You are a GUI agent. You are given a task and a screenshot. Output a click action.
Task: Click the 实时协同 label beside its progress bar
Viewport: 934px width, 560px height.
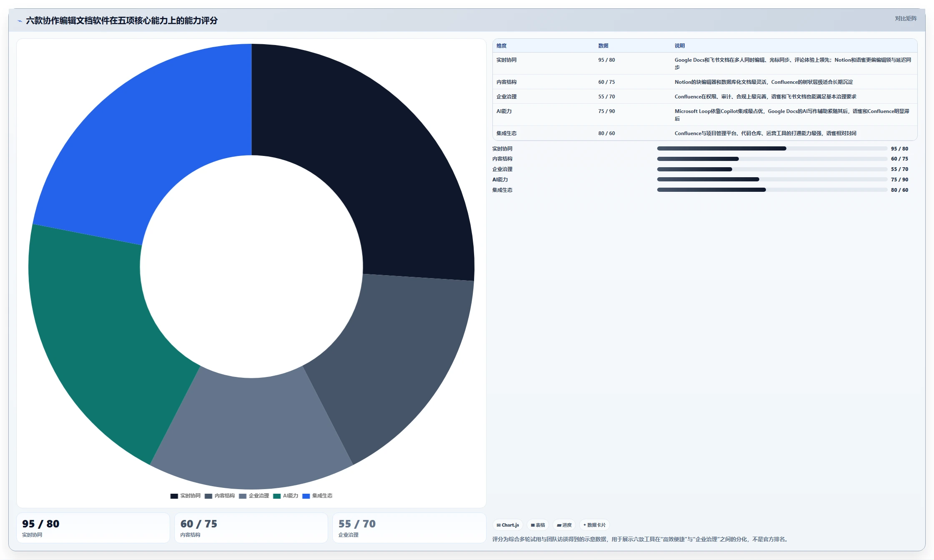502,149
